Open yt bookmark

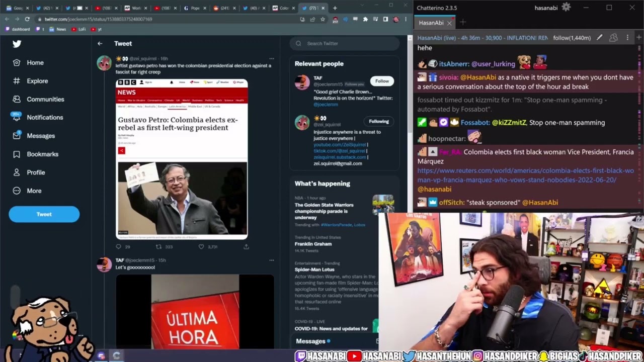point(97,29)
